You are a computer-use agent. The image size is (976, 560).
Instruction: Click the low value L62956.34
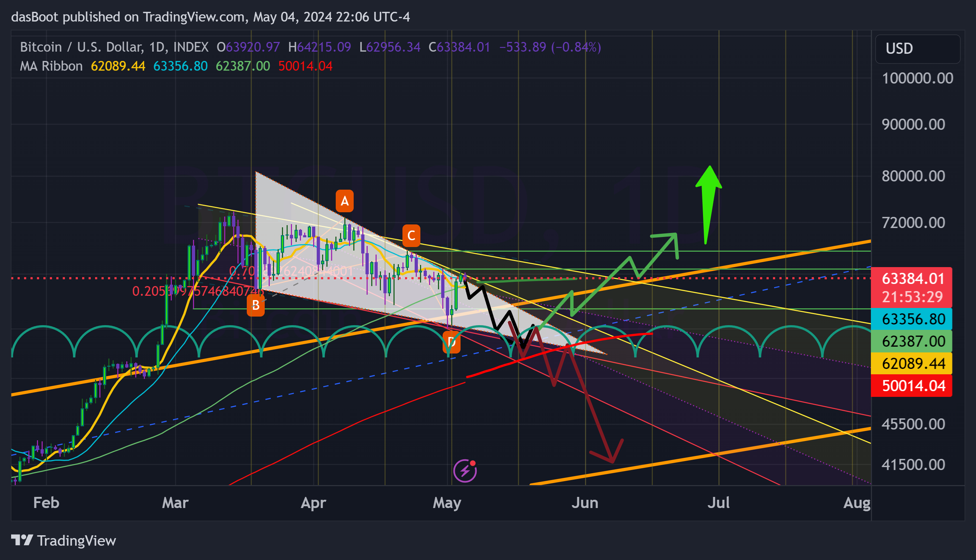[390, 47]
